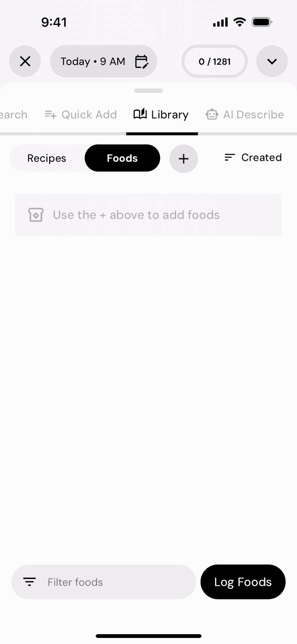Toggle the list to Recipes
The height and width of the screenshot is (644, 297).
(x=47, y=158)
